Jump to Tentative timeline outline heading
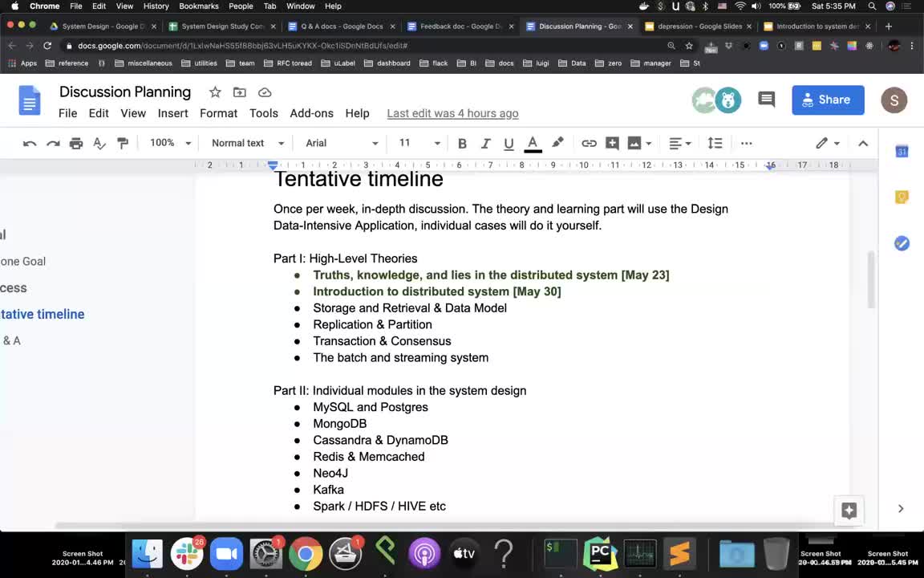Screen dimensions: 924x578 (x=43, y=315)
